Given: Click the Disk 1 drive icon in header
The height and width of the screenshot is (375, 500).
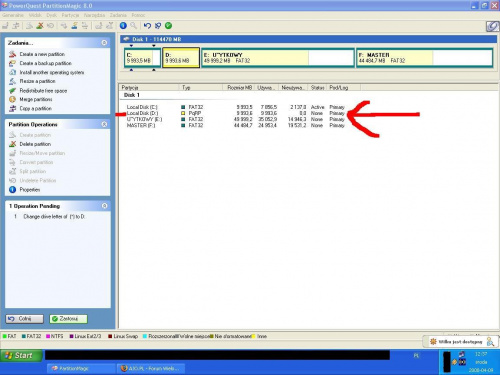Looking at the screenshot, I should (x=126, y=39).
